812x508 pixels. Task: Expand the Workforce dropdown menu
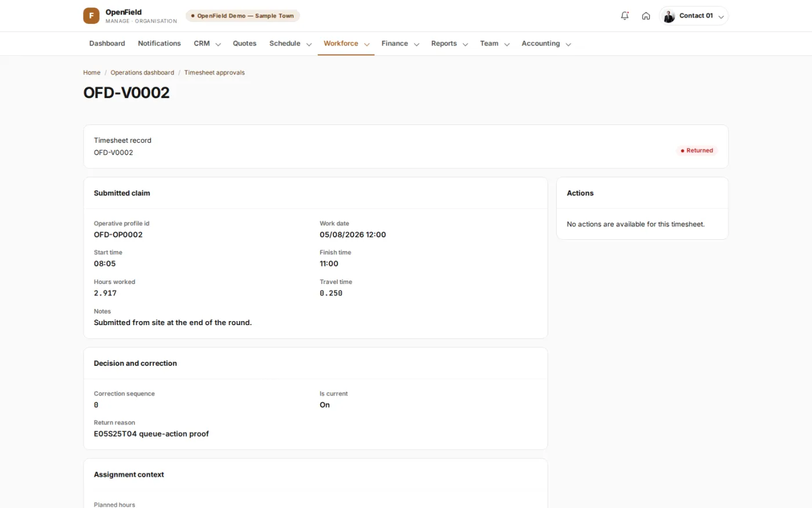[x=346, y=44]
